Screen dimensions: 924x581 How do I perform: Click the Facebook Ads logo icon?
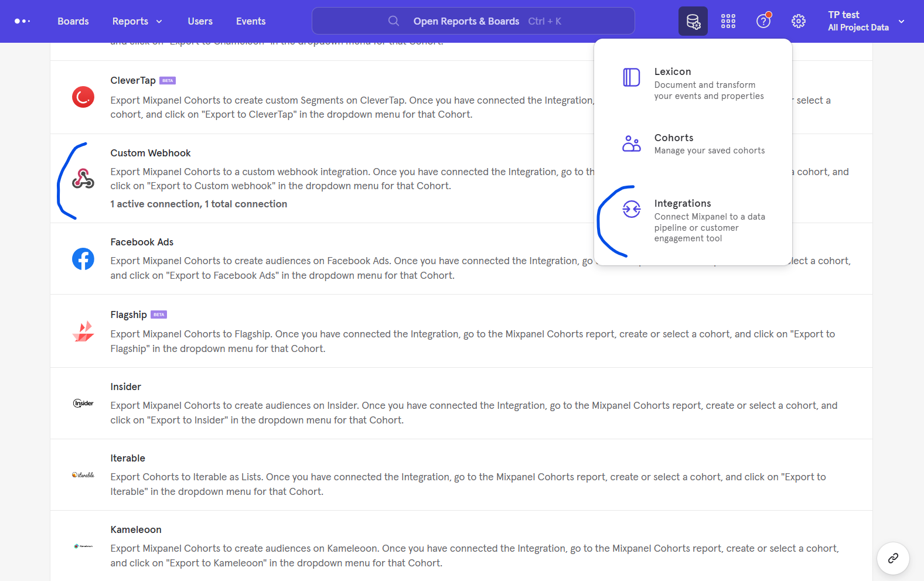point(83,258)
